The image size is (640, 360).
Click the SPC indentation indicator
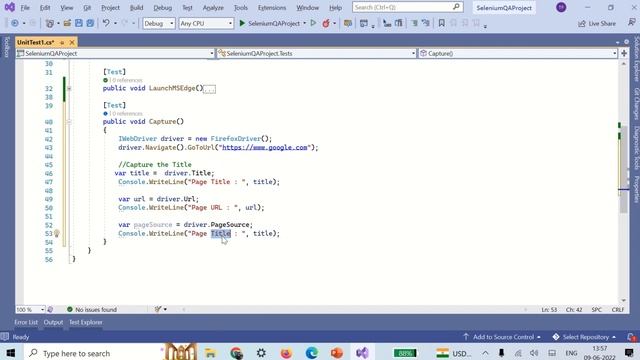596,309
